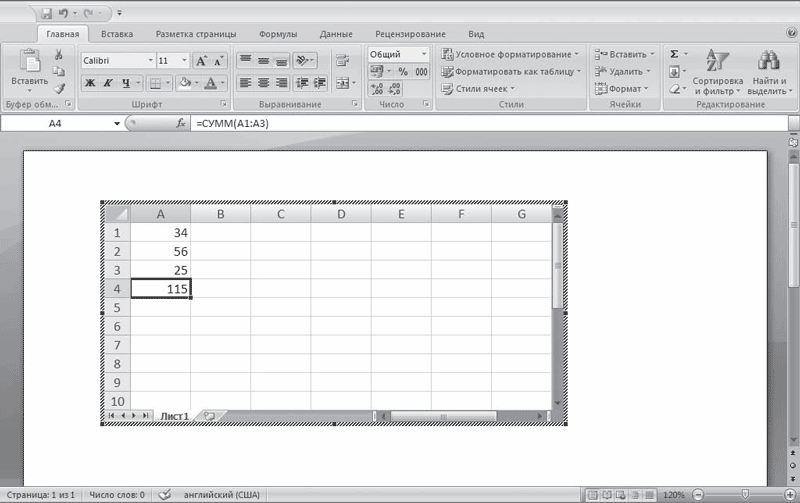Switch to the Данные tab
Viewport: 800px width, 503px height.
coord(336,34)
